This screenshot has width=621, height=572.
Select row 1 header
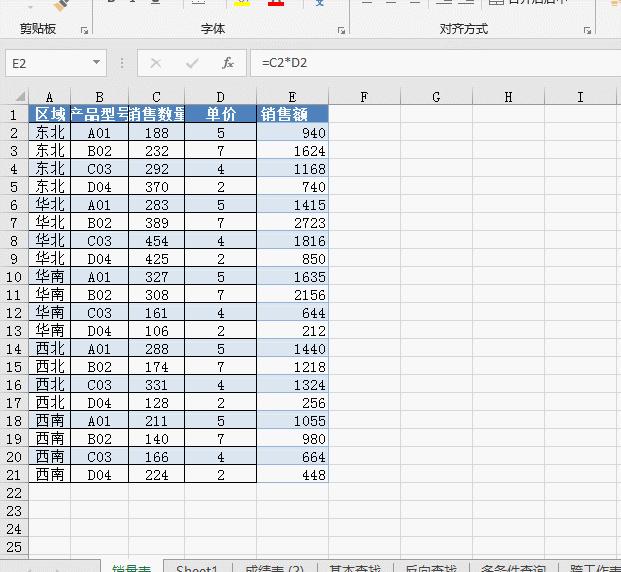coord(14,114)
